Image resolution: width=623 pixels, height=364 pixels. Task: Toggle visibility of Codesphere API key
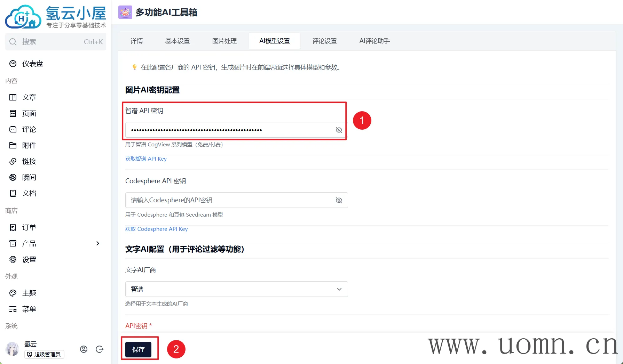(x=339, y=200)
